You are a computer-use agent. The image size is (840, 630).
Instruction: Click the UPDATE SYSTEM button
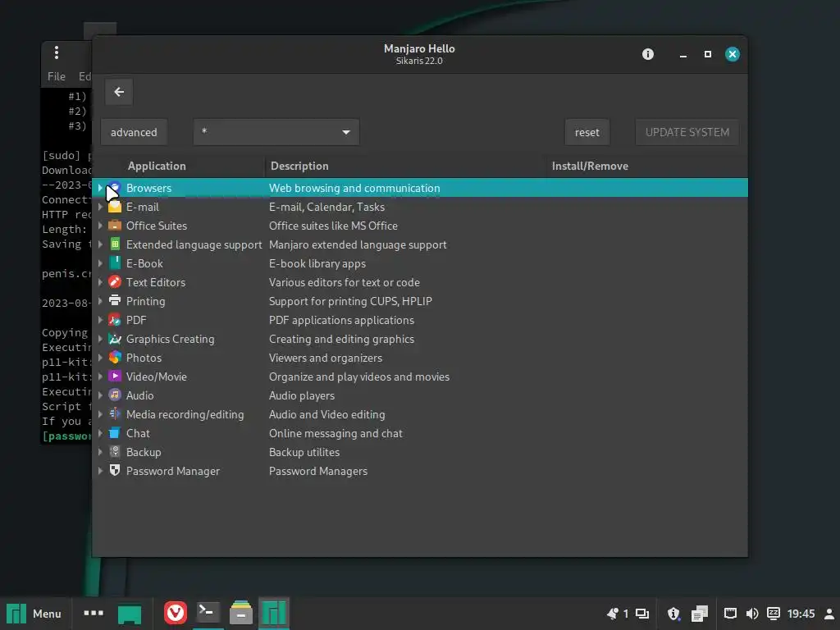(687, 132)
